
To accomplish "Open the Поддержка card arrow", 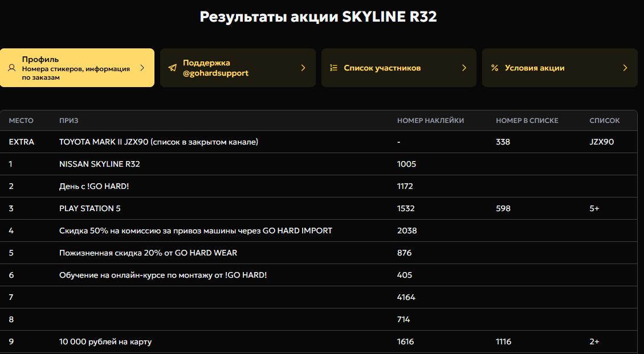I will (303, 68).
